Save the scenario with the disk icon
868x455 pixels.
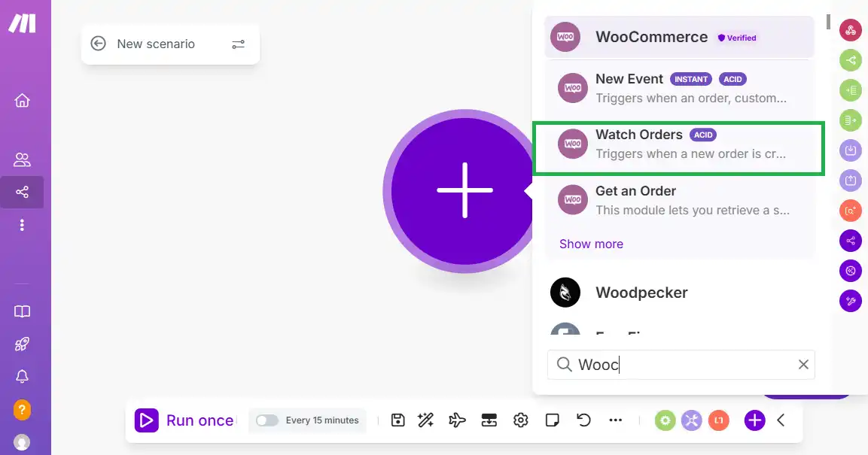(x=397, y=420)
